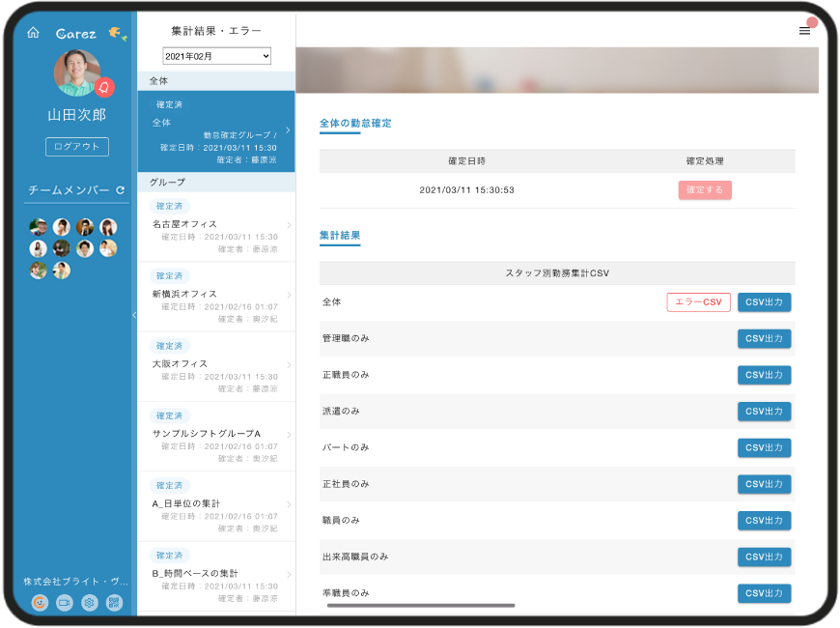
Task: Click the home icon above the Carez logo
Action: click(x=35, y=32)
